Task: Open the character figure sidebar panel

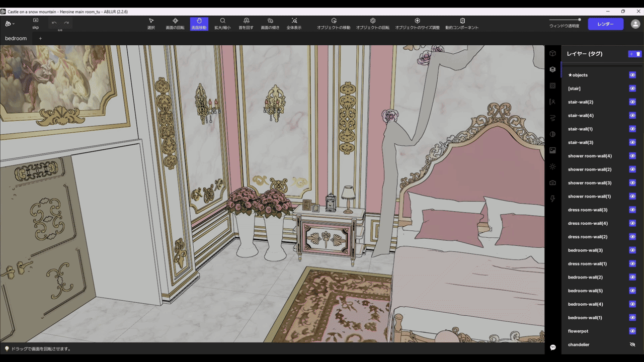Action: pos(552,102)
